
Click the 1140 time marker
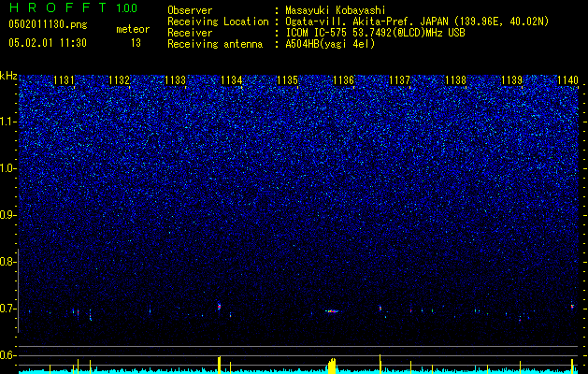(567, 80)
